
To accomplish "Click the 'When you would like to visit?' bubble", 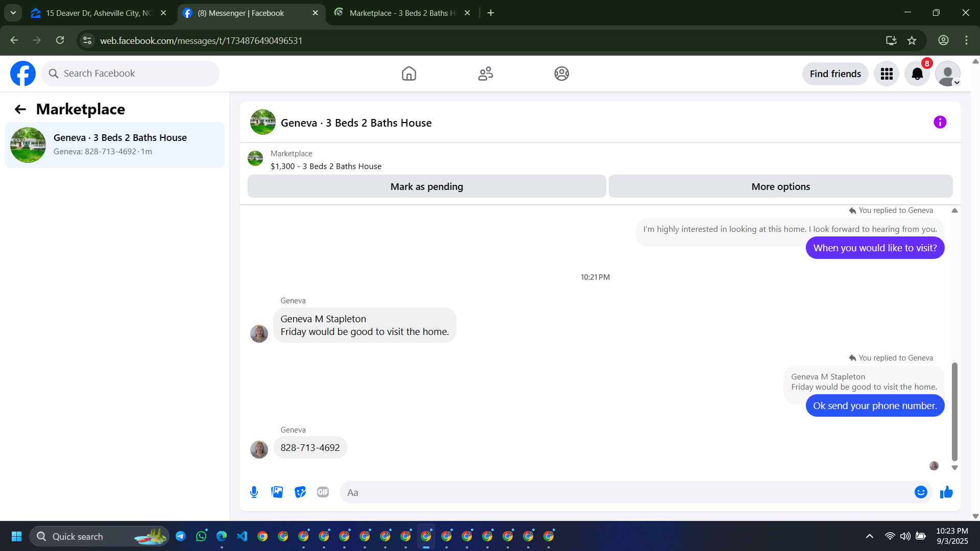I will (875, 248).
